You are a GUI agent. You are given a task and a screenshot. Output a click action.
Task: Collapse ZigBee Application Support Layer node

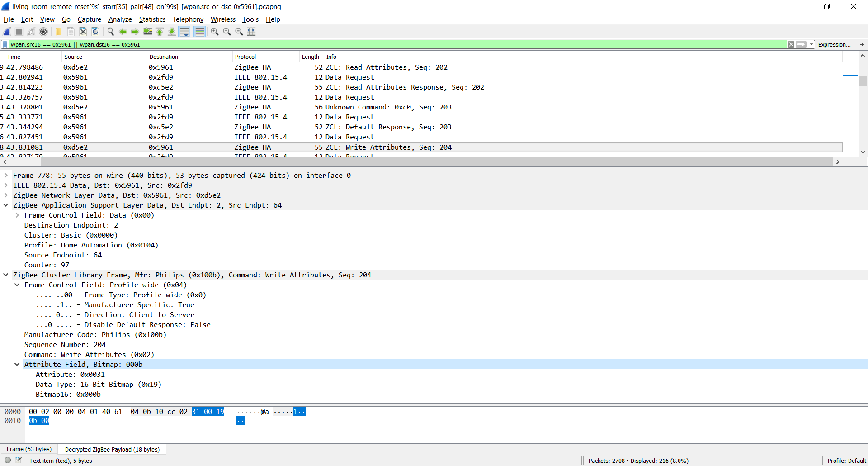tap(6, 205)
